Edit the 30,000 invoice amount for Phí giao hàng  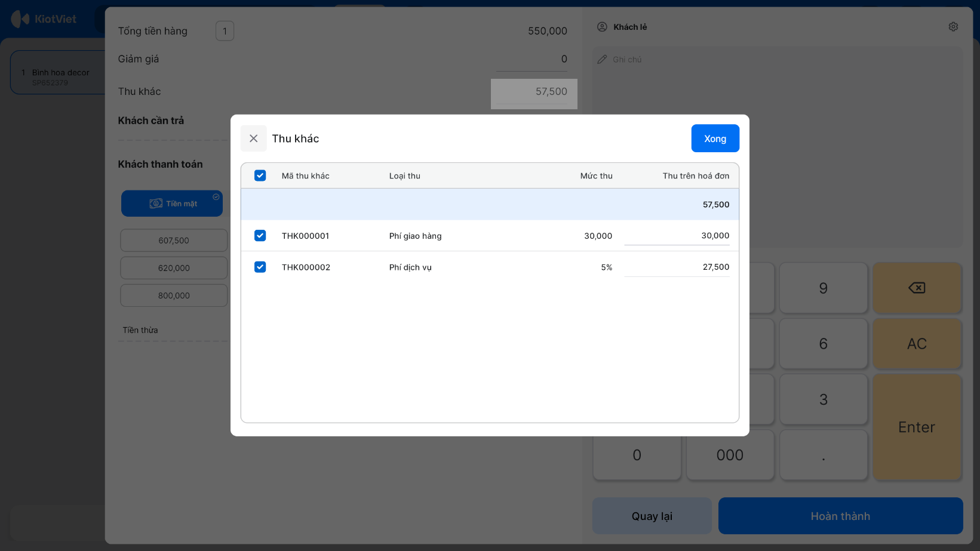677,236
